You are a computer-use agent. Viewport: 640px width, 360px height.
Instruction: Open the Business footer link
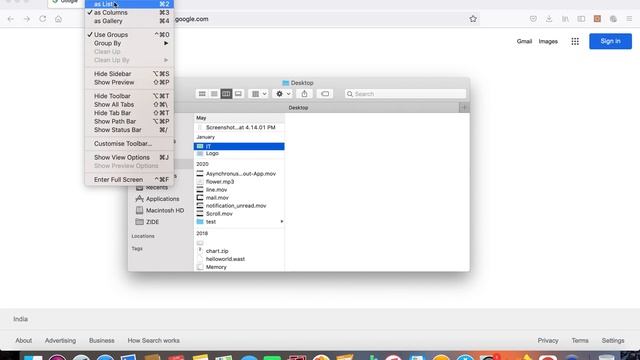click(102, 340)
